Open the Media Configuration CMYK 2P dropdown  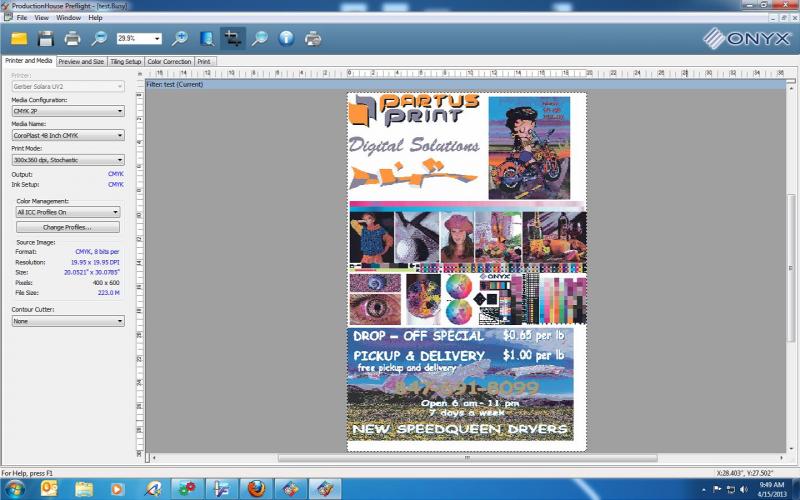68,111
